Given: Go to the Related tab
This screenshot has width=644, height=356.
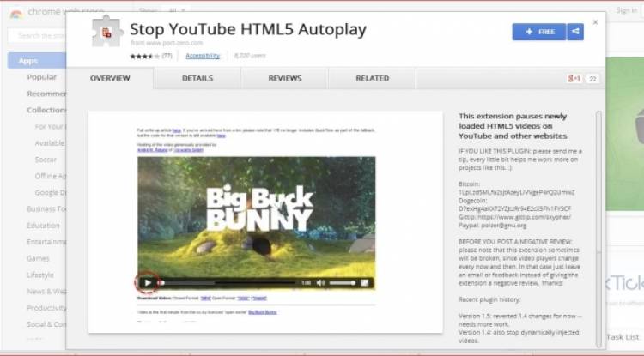Looking at the screenshot, I should pos(373,78).
